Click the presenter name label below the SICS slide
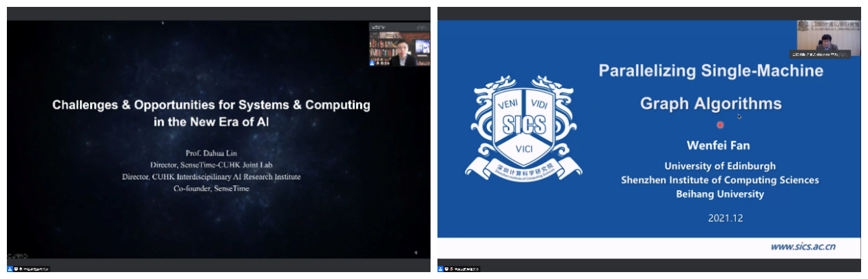Image resolution: width=868 pixels, height=279 pixels. [x=466, y=269]
